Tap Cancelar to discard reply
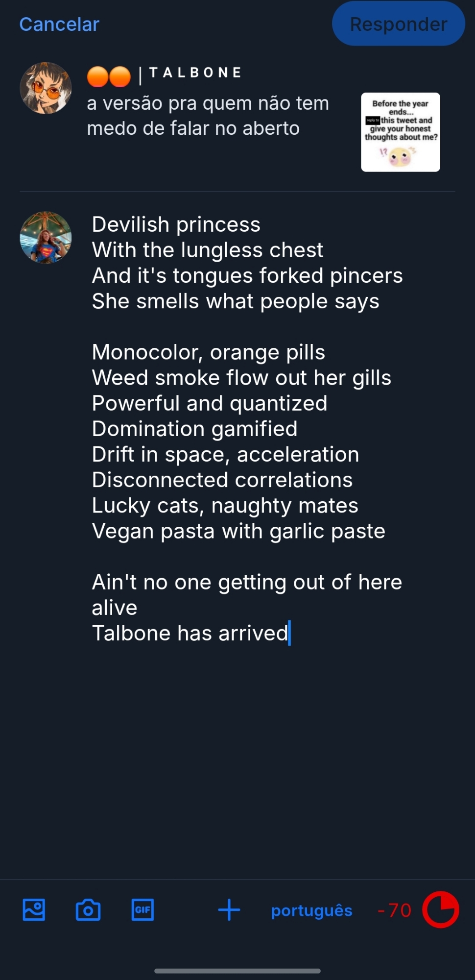 coord(59,24)
